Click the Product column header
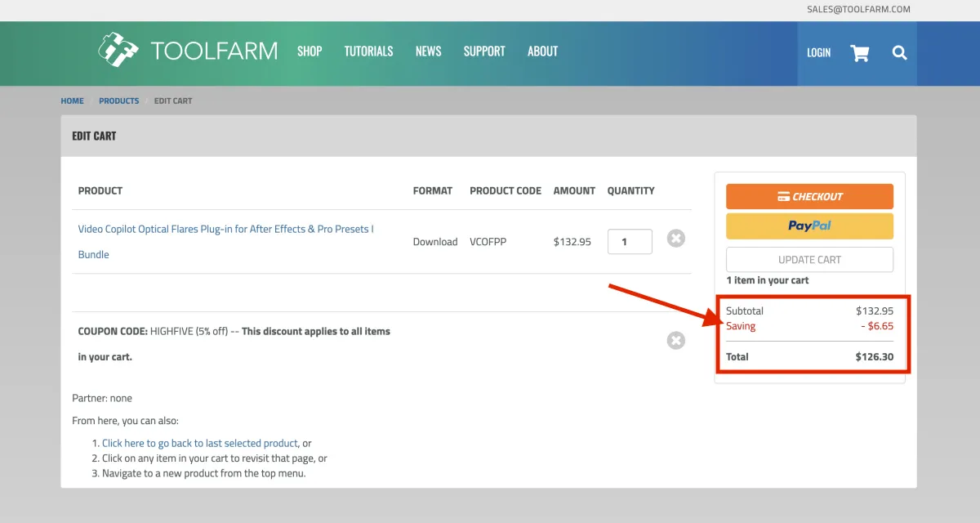Viewport: 980px width, 523px height. pos(100,191)
